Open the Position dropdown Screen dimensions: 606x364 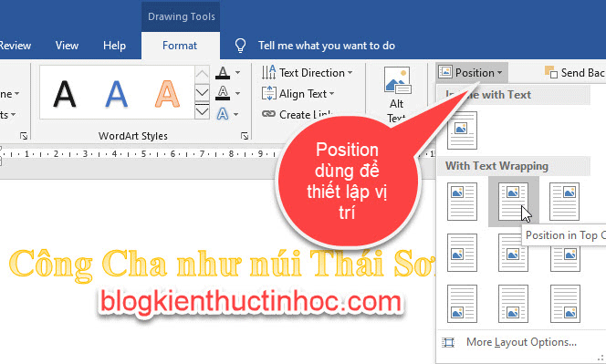coord(472,72)
